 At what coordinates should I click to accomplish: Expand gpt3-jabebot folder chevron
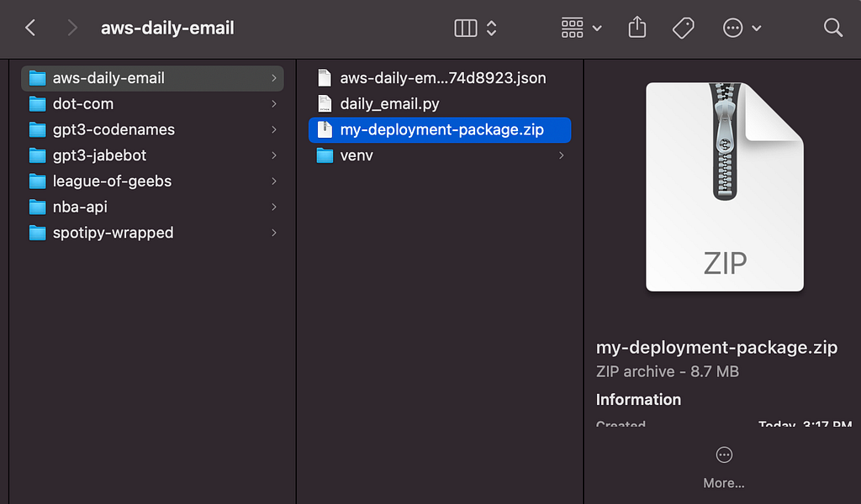(273, 155)
